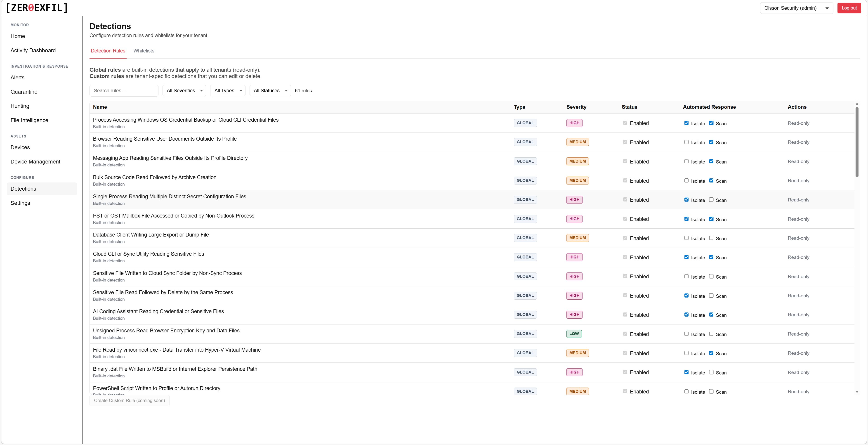Open Settings from the sidebar
868x445 pixels.
point(20,203)
